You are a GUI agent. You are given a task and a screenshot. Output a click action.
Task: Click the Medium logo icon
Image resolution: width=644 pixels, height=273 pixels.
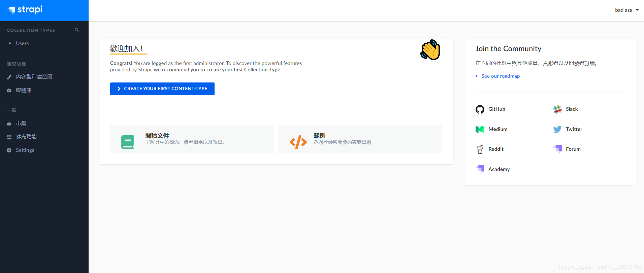[480, 129]
